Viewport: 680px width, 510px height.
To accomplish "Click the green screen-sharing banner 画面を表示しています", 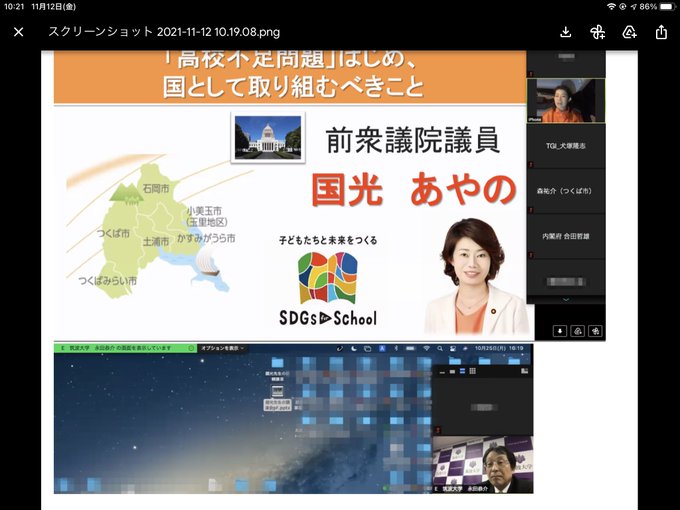I will tap(125, 348).
